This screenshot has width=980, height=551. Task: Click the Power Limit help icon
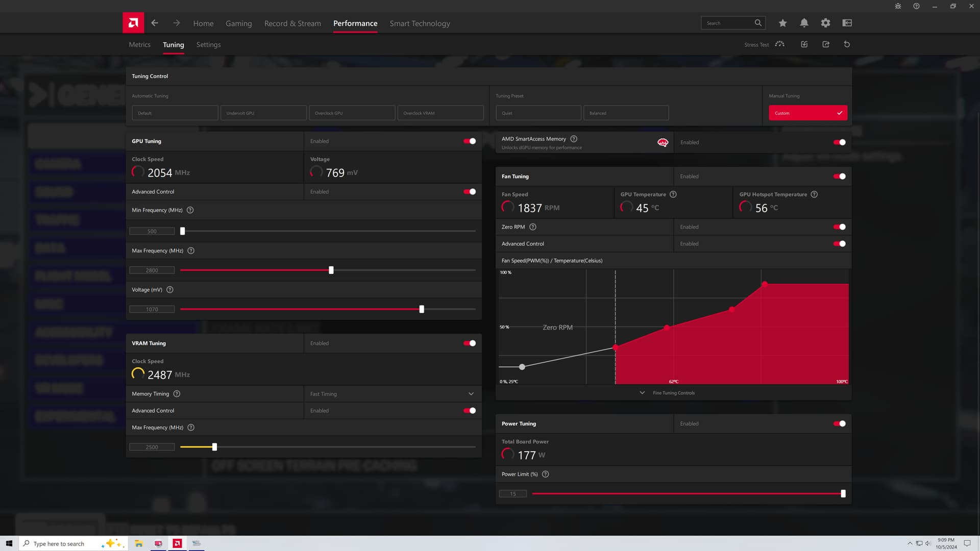coord(545,474)
